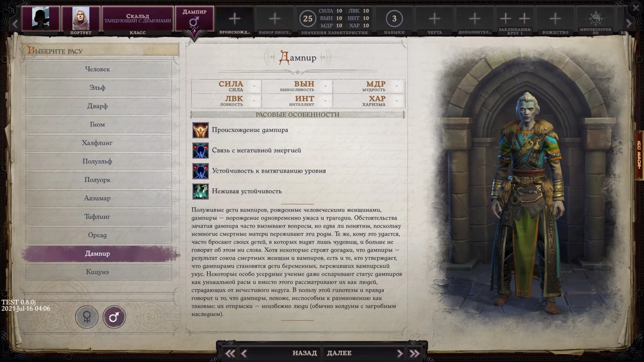Screen dimensions: 644x362
Task: Select the male gender toggle
Action: [115, 317]
